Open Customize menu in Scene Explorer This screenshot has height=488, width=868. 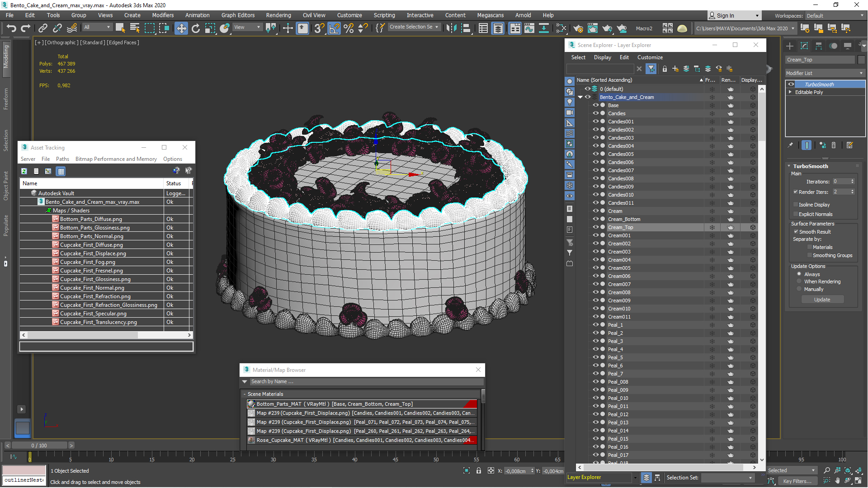point(650,57)
